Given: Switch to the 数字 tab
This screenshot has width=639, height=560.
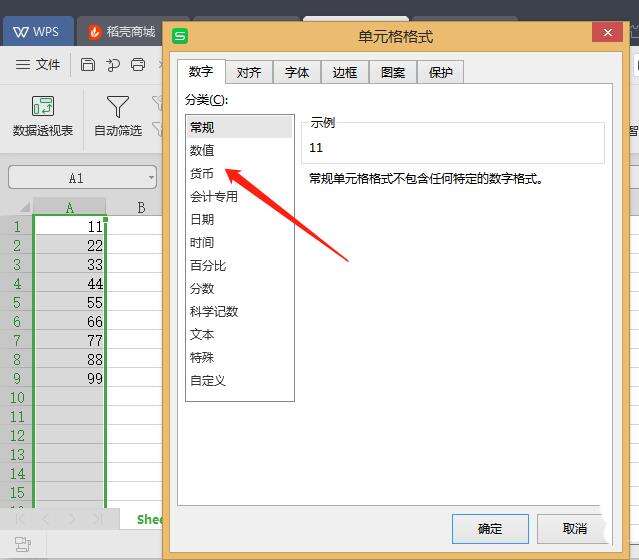Looking at the screenshot, I should pos(201,71).
